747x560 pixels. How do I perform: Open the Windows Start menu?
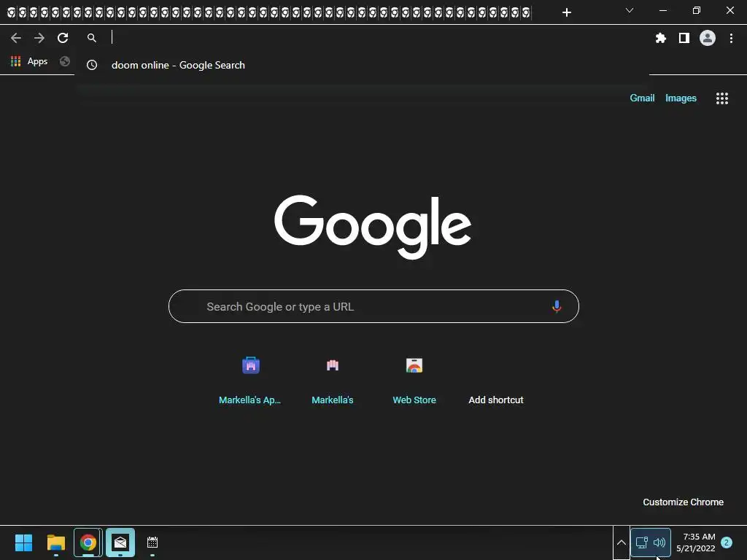click(23, 542)
